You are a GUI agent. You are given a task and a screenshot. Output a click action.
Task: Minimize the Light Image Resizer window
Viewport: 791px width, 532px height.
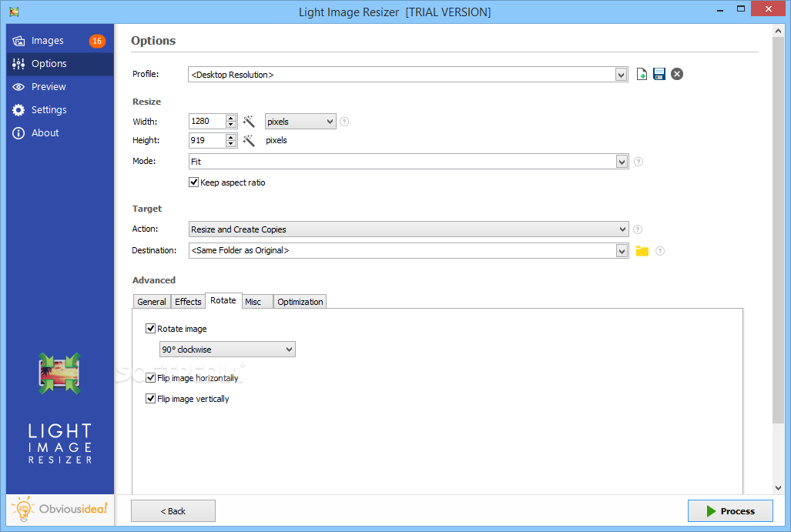click(x=720, y=9)
